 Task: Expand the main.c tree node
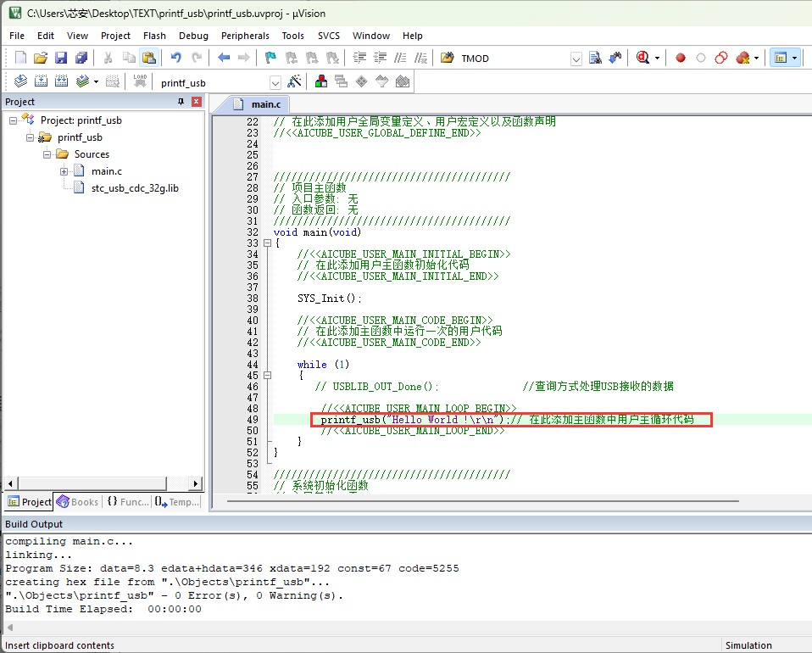point(64,171)
